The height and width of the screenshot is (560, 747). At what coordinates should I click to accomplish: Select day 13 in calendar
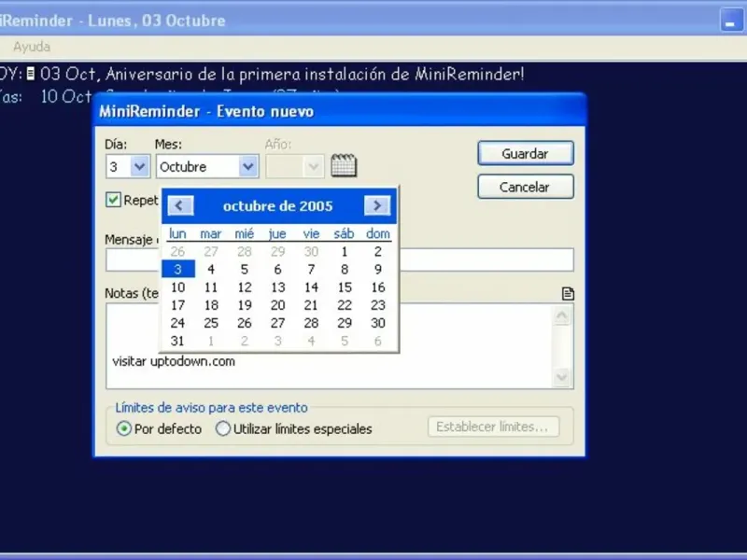click(x=277, y=287)
